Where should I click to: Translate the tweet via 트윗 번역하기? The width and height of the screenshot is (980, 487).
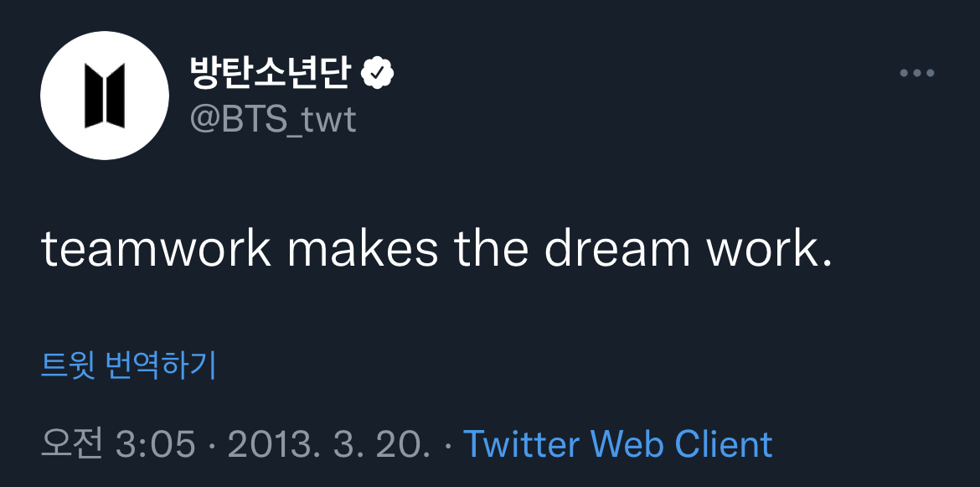[128, 365]
